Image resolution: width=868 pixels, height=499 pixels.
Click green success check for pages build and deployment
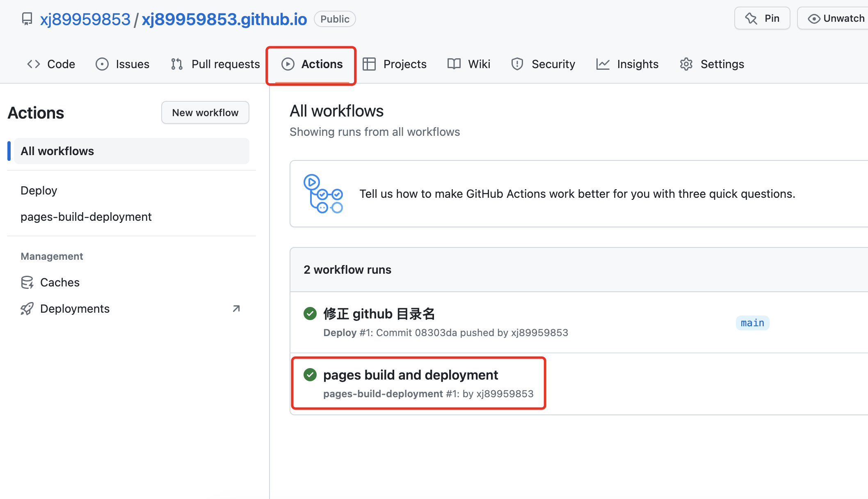[x=310, y=375]
